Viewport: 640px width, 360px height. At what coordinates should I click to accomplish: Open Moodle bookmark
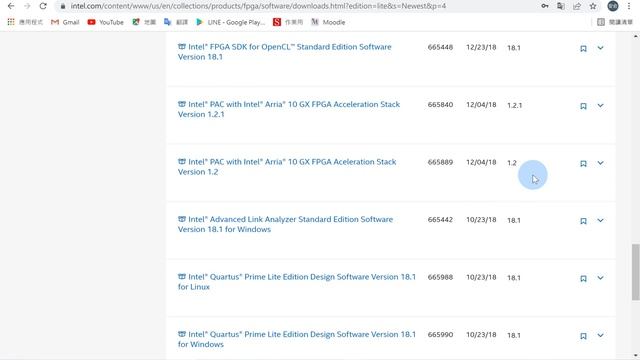(x=328, y=22)
